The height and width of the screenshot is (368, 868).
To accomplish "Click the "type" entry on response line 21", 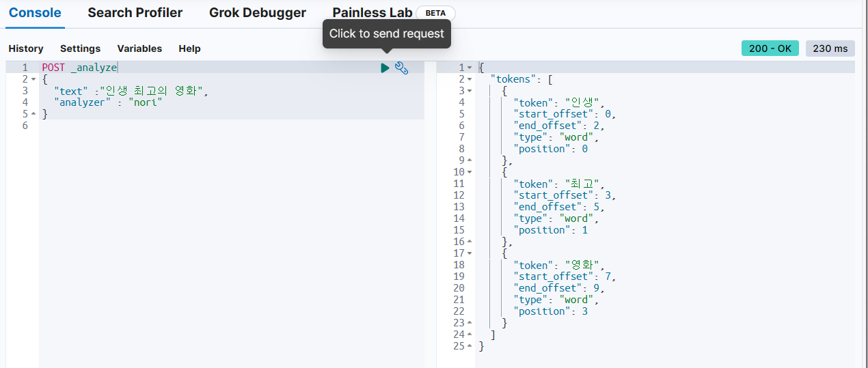I will click(556, 300).
